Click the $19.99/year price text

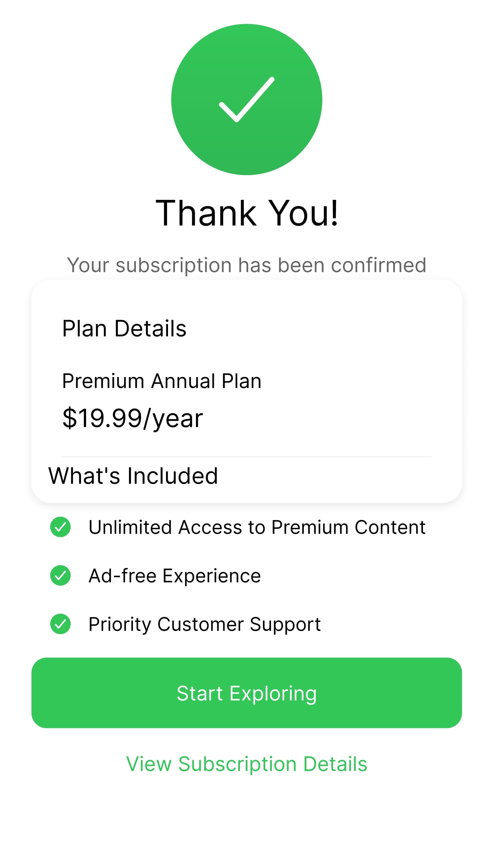tap(133, 418)
